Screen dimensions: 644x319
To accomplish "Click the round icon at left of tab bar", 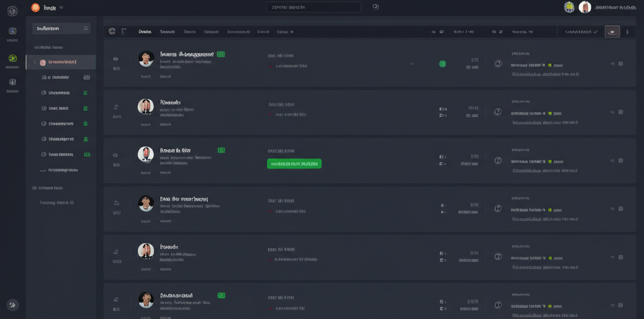I will tap(112, 31).
